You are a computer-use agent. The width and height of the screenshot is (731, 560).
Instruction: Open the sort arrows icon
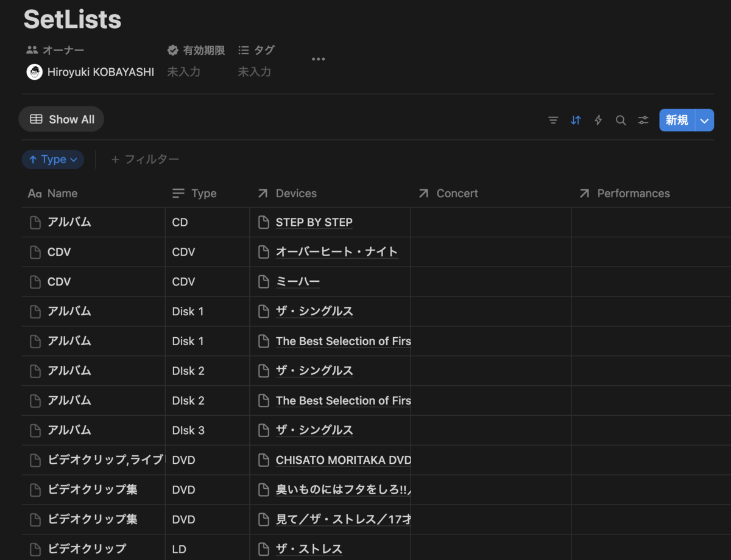point(576,121)
